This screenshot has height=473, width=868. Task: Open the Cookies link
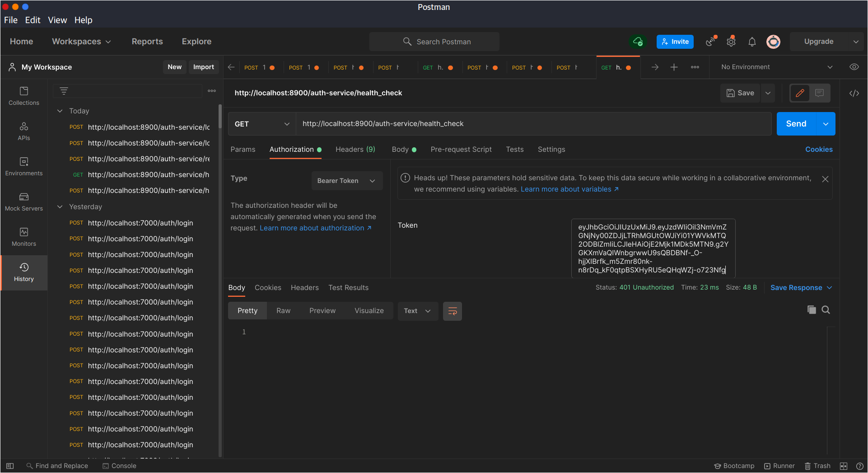point(819,150)
